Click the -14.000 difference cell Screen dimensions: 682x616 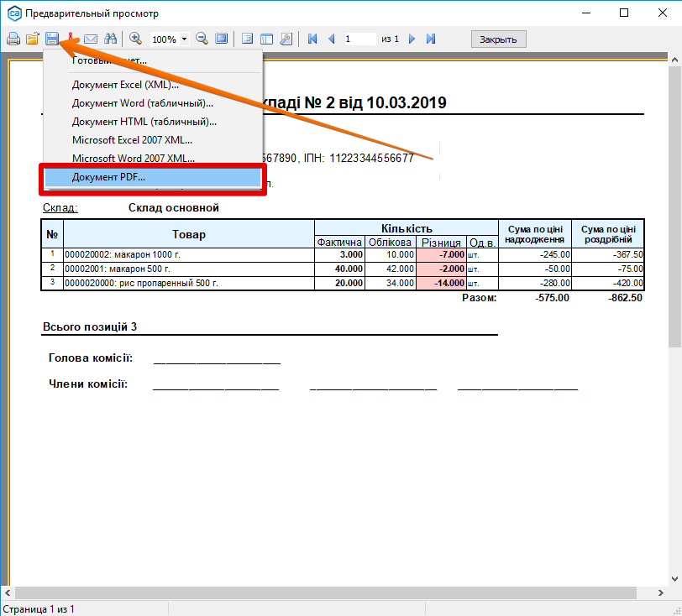point(441,284)
